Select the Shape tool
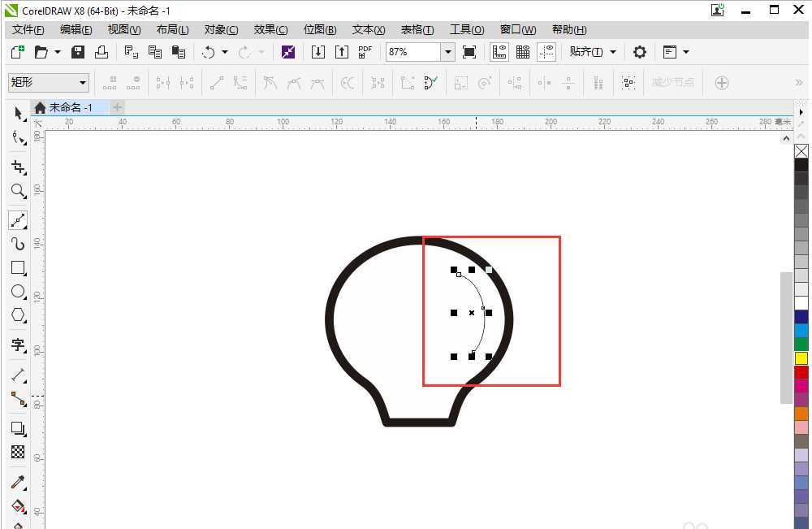Screen dimensions: 812x529 click(19, 137)
